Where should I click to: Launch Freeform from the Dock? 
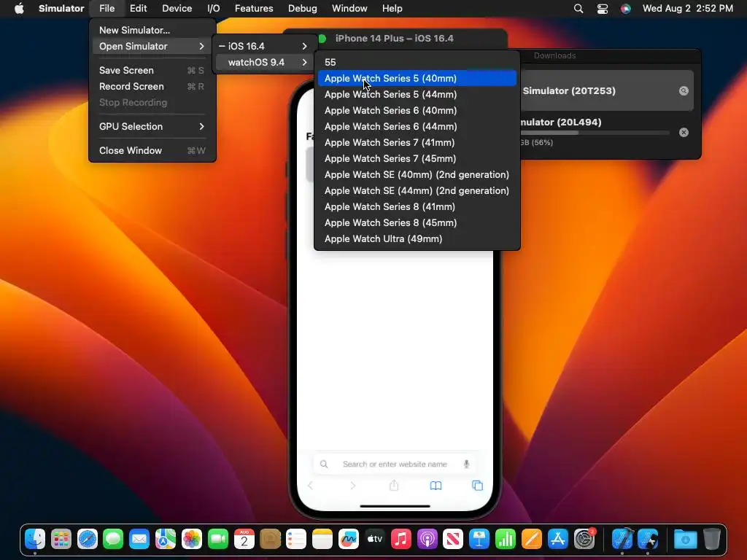349,540
